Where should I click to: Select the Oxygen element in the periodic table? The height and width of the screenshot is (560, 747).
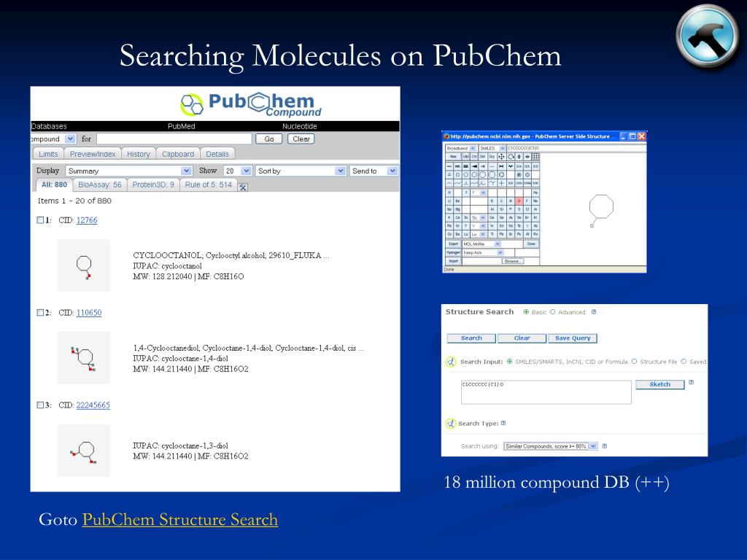(519, 201)
